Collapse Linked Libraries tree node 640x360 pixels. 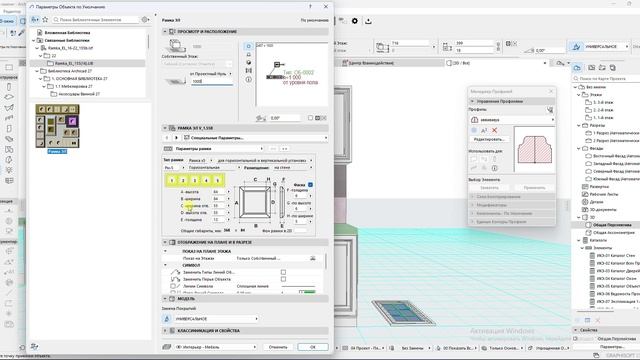tap(33, 40)
